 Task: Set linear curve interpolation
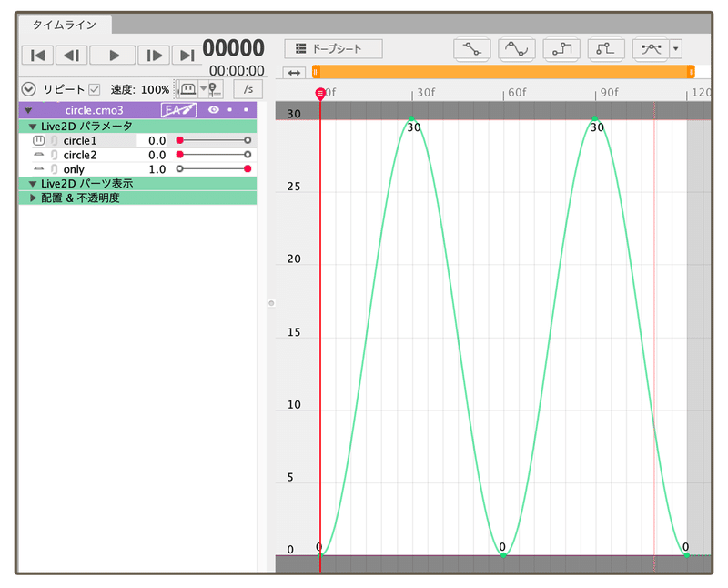point(471,49)
